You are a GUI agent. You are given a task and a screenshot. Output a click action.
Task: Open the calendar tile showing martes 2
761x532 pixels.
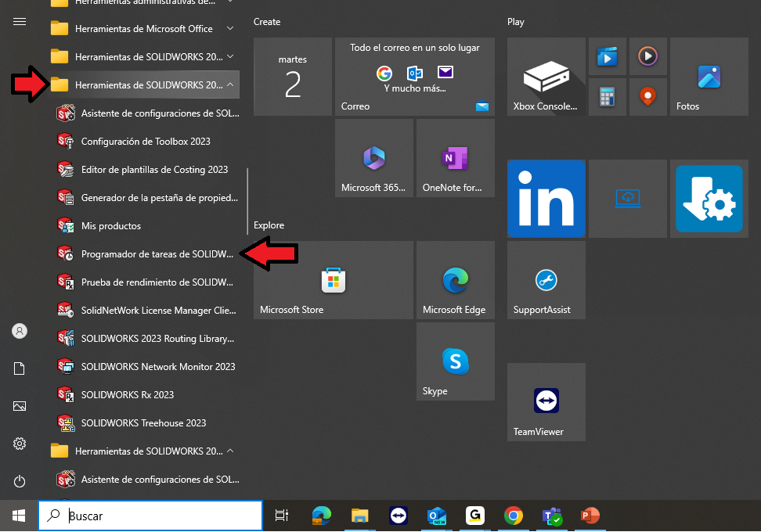click(x=293, y=77)
